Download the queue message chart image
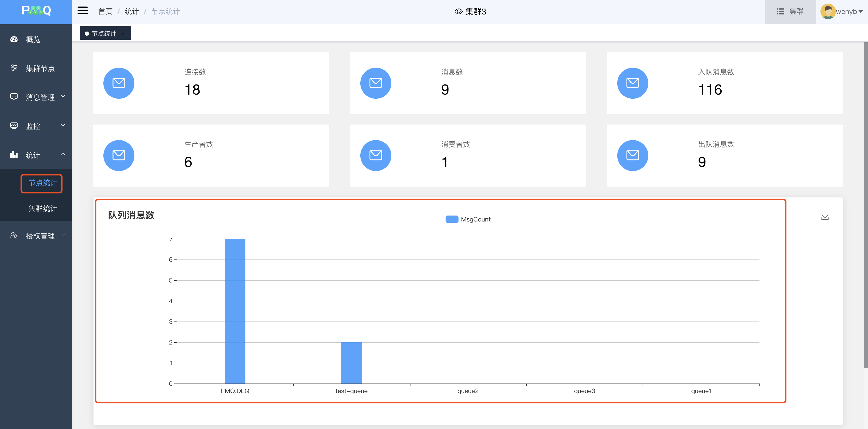Image resolution: width=868 pixels, height=429 pixels. [825, 216]
